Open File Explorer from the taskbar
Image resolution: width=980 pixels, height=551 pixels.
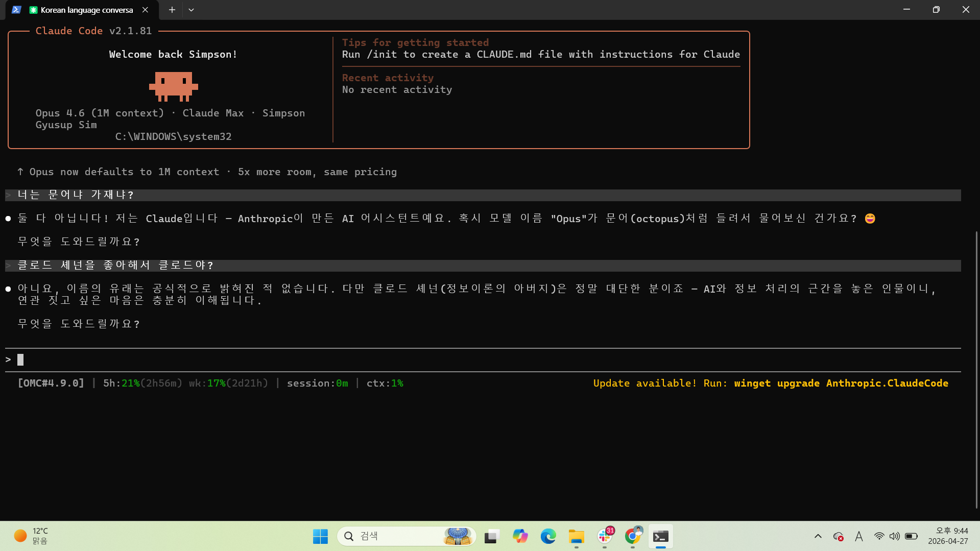576,536
